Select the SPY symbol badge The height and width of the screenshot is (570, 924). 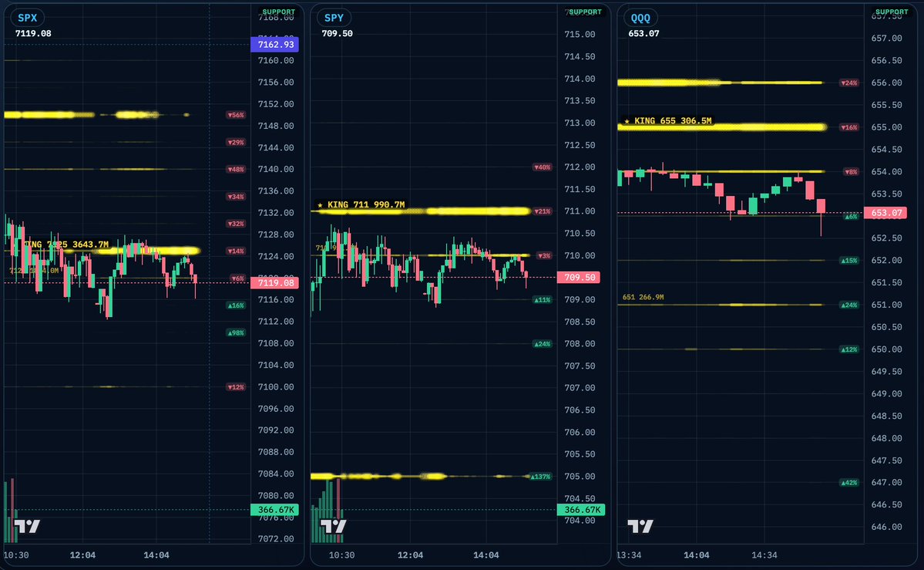tap(334, 18)
